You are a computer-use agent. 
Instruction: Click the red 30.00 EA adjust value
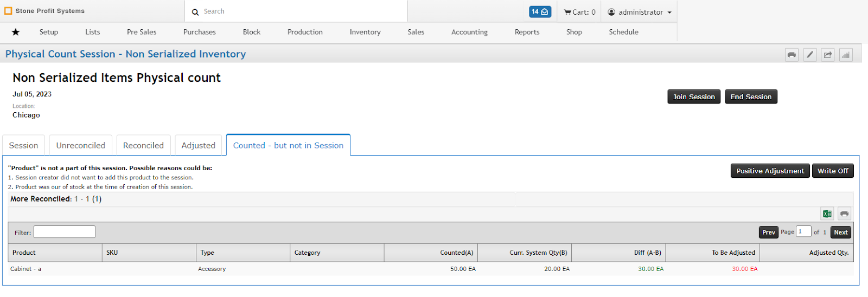[x=744, y=269]
